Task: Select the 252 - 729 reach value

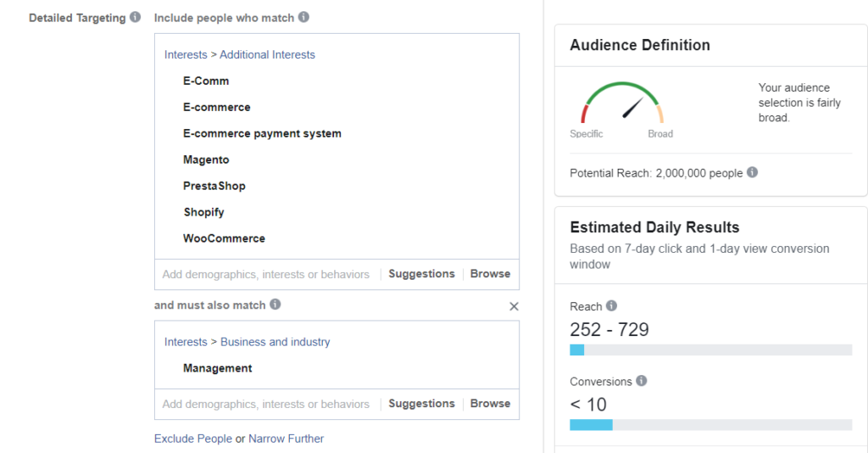Action: tap(609, 329)
